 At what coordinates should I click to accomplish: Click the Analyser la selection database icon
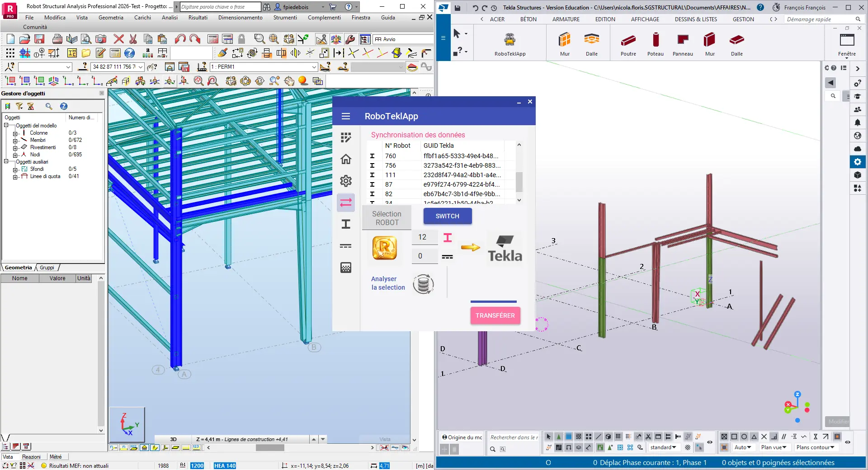pyautogui.click(x=423, y=284)
